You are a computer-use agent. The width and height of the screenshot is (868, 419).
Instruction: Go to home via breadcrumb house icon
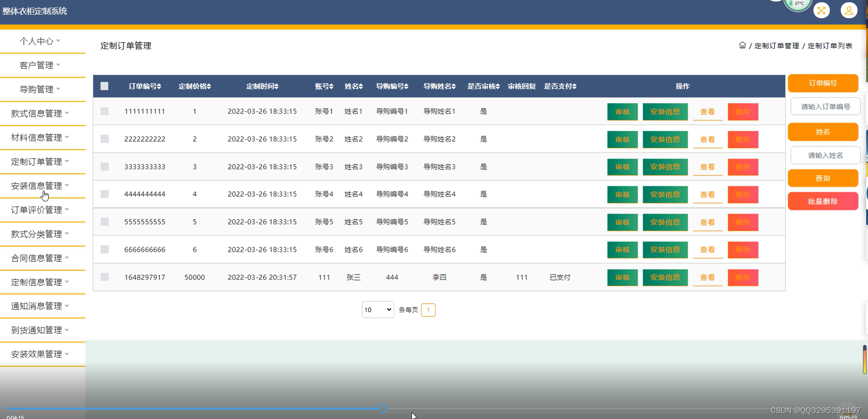[x=742, y=45]
